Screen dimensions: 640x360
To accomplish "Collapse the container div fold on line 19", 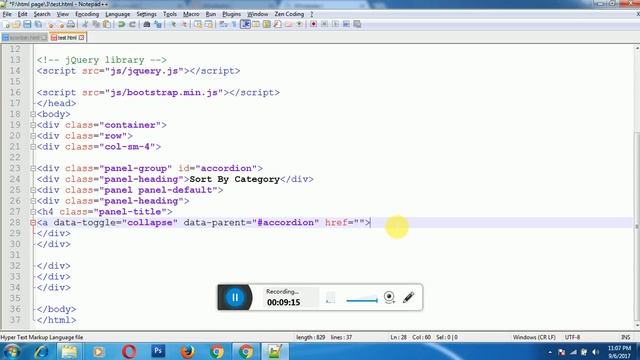I will (x=33, y=125).
